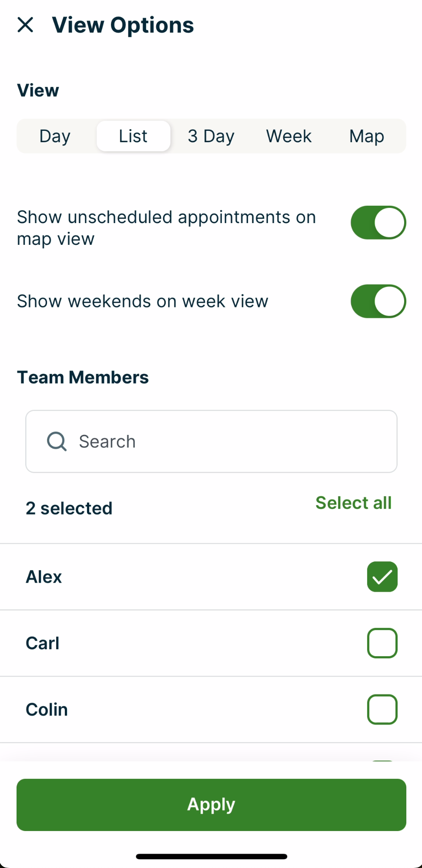Tap the Carl name label
422x868 pixels.
(x=43, y=643)
